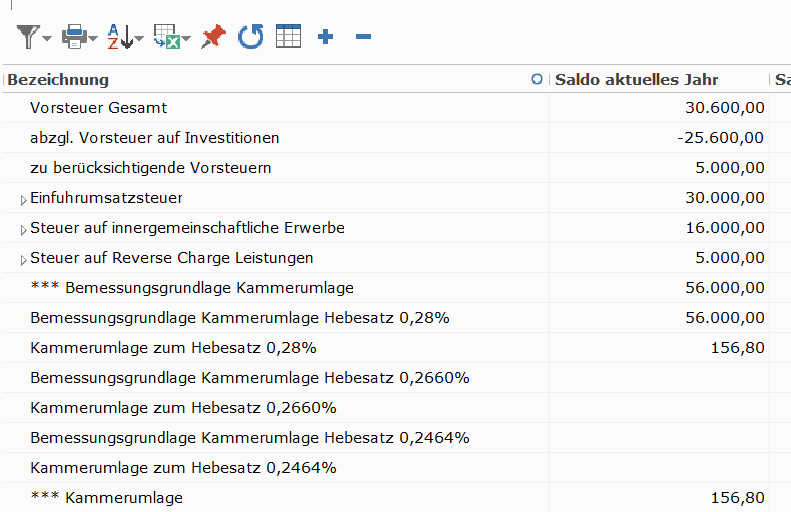The height and width of the screenshot is (512, 791).
Task: Click the blue refresh arrow icon
Action: (x=251, y=37)
